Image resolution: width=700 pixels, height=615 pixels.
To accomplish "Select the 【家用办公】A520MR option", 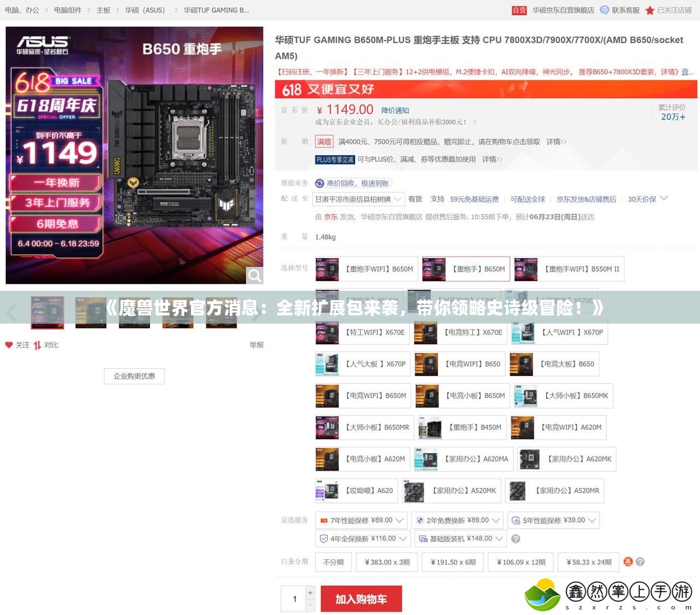I will [555, 491].
